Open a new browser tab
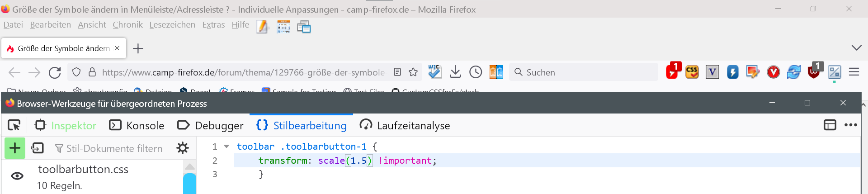Viewport: 868px width, 194px height. point(138,48)
